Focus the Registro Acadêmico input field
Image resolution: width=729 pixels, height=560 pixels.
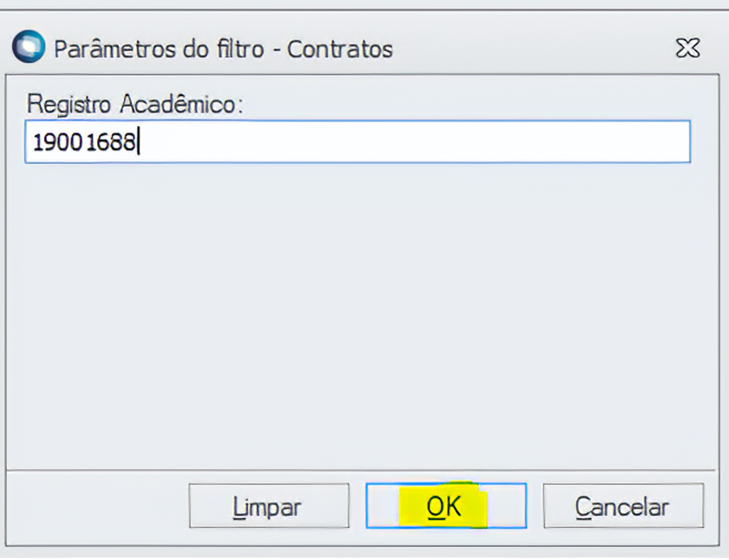coord(356,142)
